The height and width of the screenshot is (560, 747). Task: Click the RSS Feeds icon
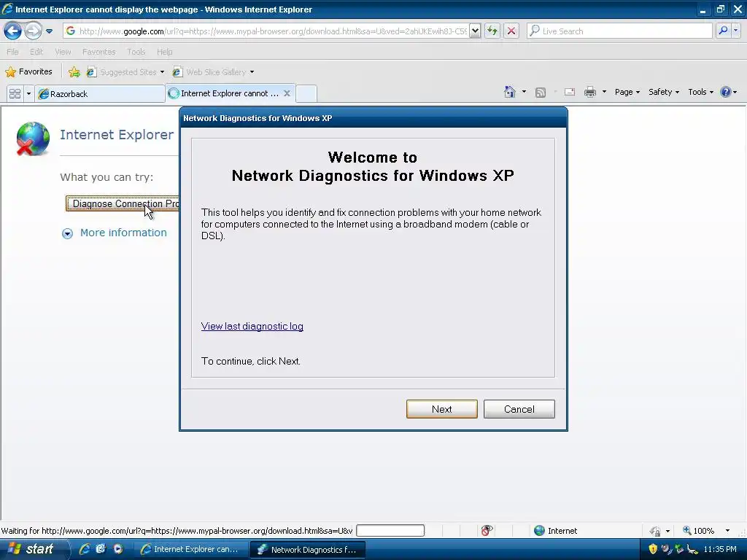541,93
